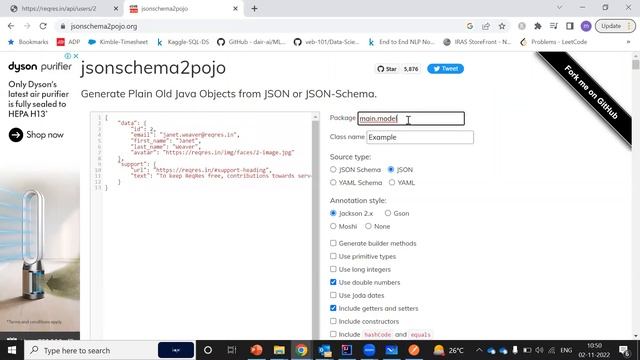The width and height of the screenshot is (640, 360).
Task: Open the Kimble-Timesheet bookmark
Action: (x=118, y=42)
